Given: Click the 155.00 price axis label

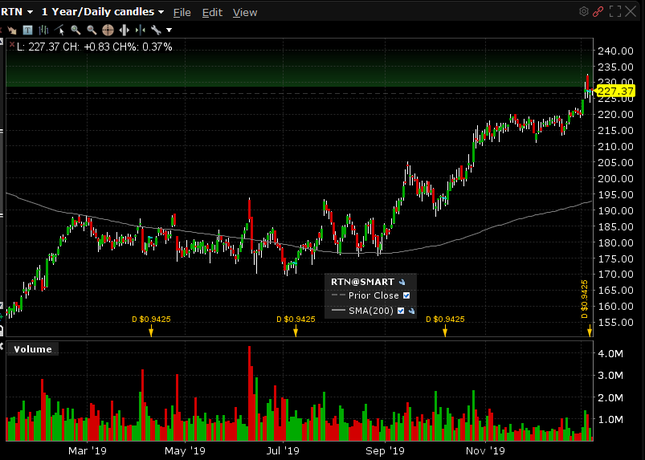Looking at the screenshot, I should (616, 322).
